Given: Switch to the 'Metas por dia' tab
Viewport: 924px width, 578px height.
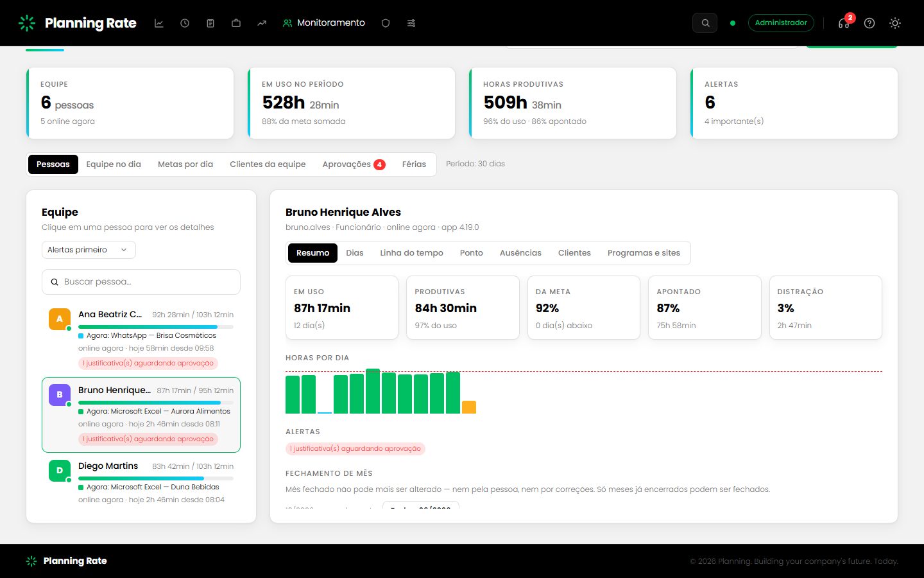Looking at the screenshot, I should tap(185, 164).
